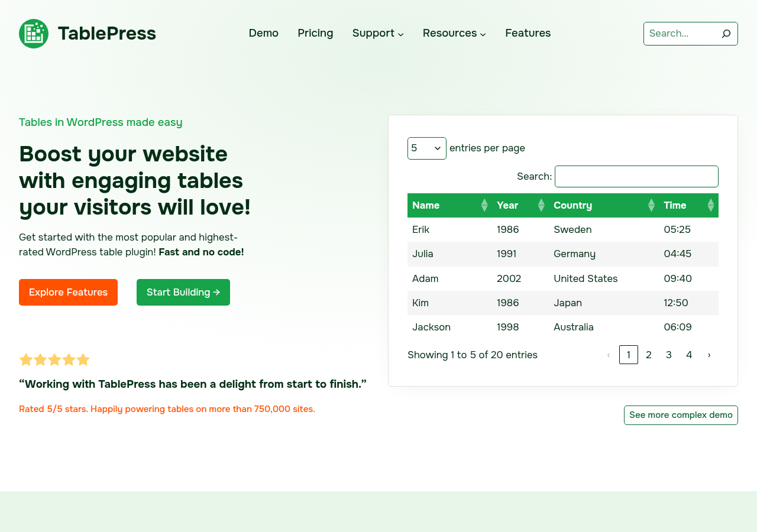757x532 pixels.
Task: Click the See more complex demo button
Action: tap(681, 415)
